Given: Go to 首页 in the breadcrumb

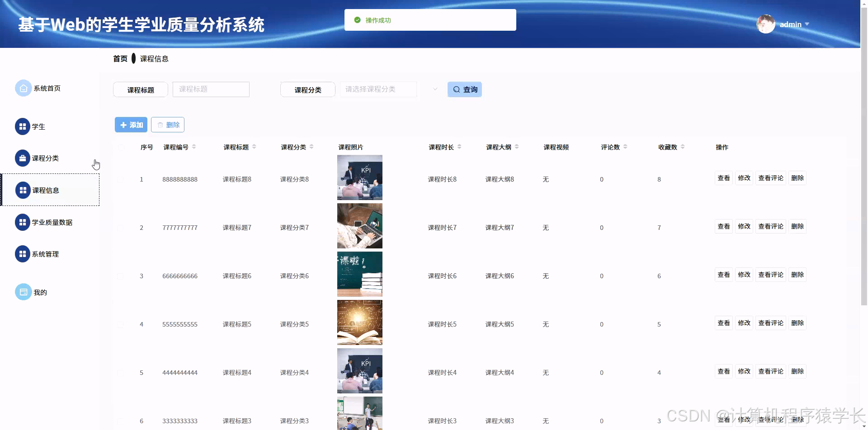Looking at the screenshot, I should pyautogui.click(x=120, y=58).
